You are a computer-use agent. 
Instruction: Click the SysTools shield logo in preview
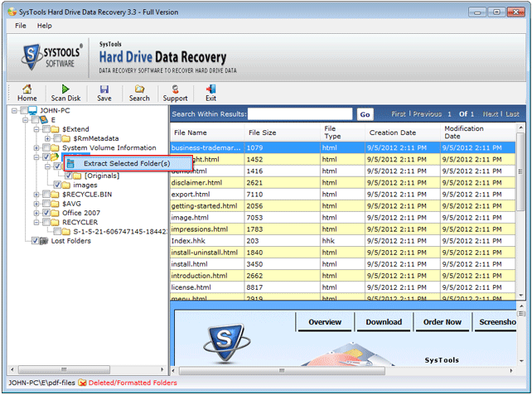coord(227,343)
